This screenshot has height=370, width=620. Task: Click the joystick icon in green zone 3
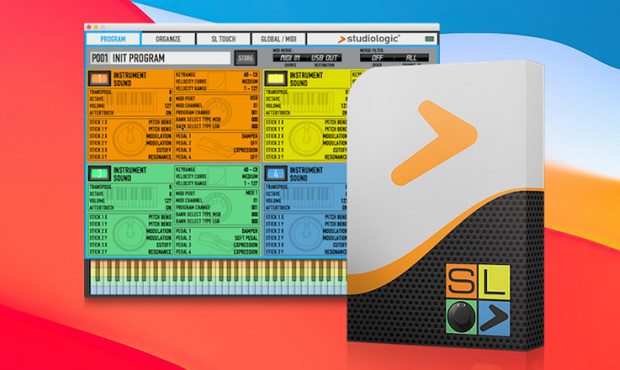(x=129, y=234)
